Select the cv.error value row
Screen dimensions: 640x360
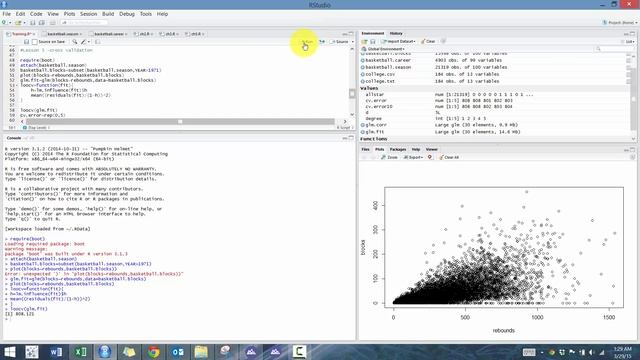point(494,100)
